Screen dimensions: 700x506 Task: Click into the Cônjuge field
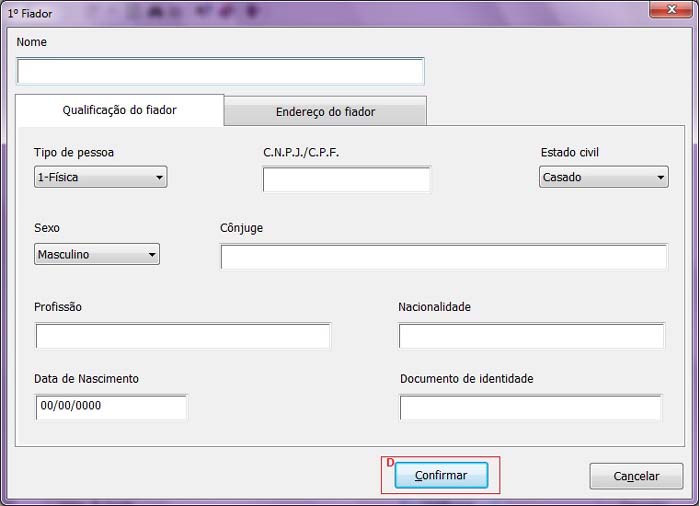click(443, 257)
